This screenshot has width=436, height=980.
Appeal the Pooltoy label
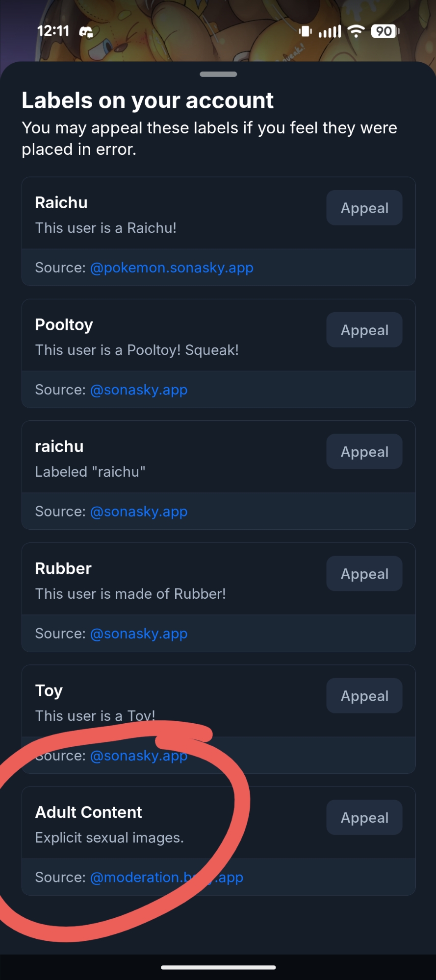[364, 330]
